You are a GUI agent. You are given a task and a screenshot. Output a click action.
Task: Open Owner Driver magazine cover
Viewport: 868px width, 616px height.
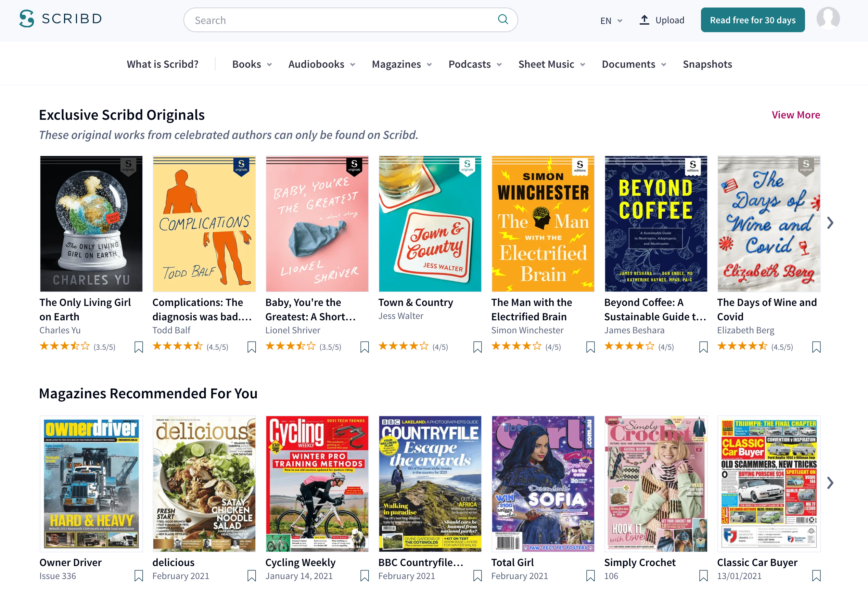pos(91,484)
